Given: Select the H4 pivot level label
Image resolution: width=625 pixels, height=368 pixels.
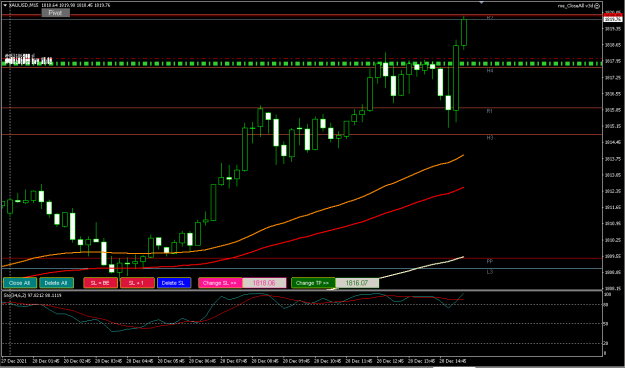Looking at the screenshot, I should click(x=490, y=71).
